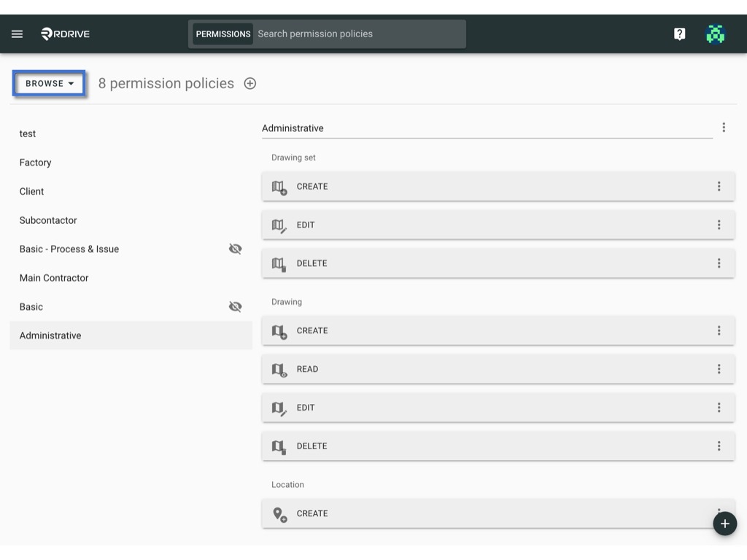Click the Drawing set EDIT map icon
Screen dimensions: 747x560
[x=279, y=226]
